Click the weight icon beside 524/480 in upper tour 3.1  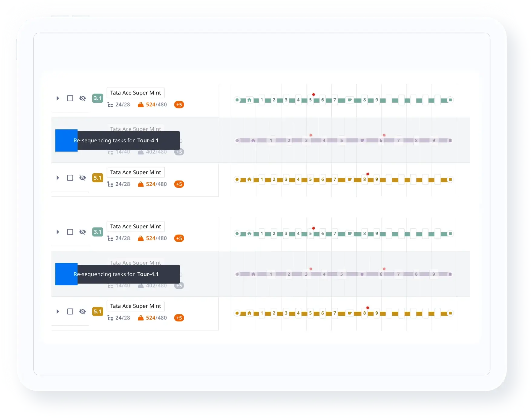[140, 105]
